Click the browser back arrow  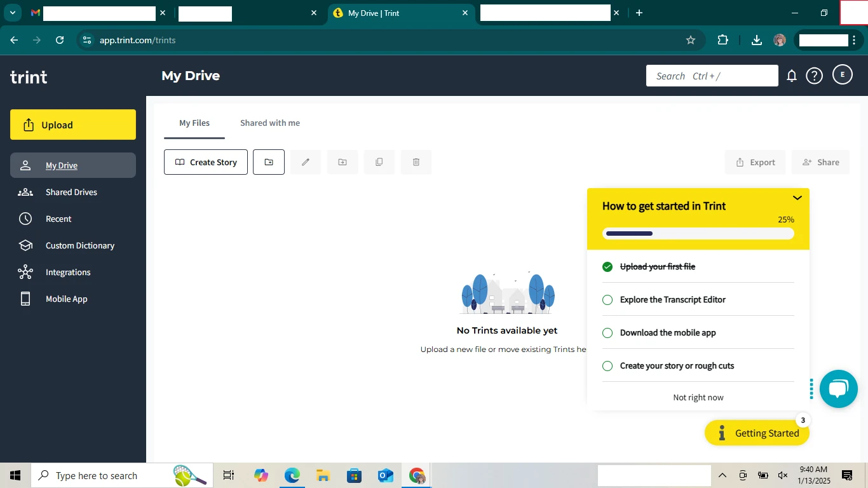(x=14, y=40)
